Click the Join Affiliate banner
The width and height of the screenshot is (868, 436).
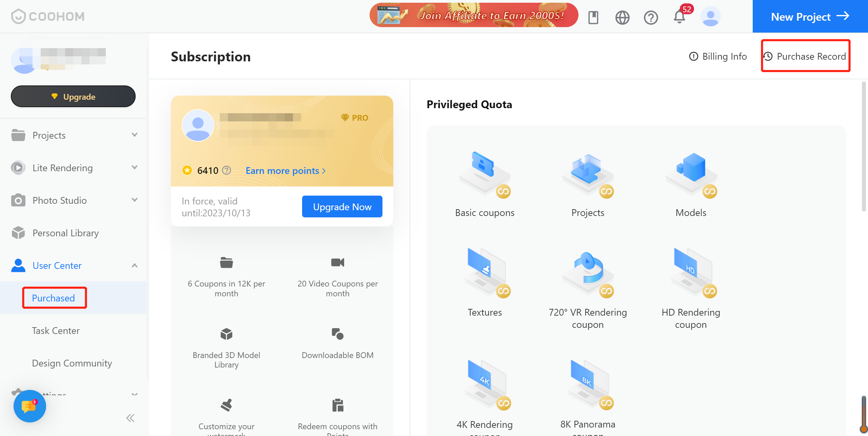tap(474, 15)
